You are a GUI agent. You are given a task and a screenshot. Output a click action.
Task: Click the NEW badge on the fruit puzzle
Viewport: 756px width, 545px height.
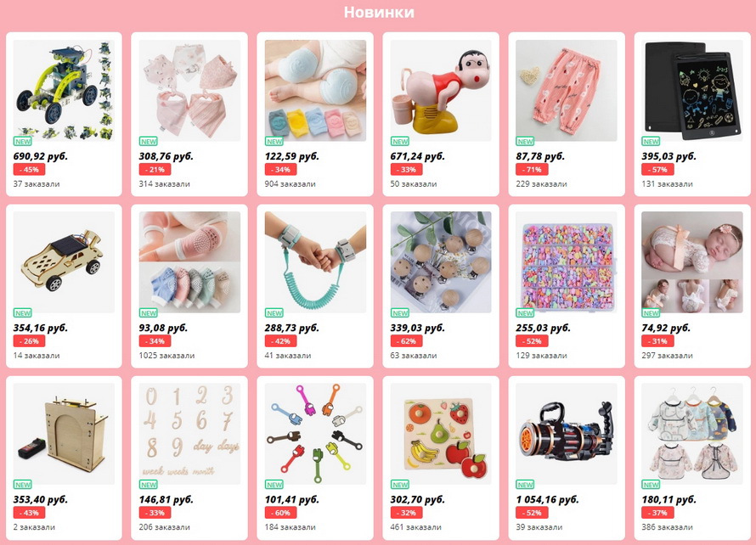point(400,485)
